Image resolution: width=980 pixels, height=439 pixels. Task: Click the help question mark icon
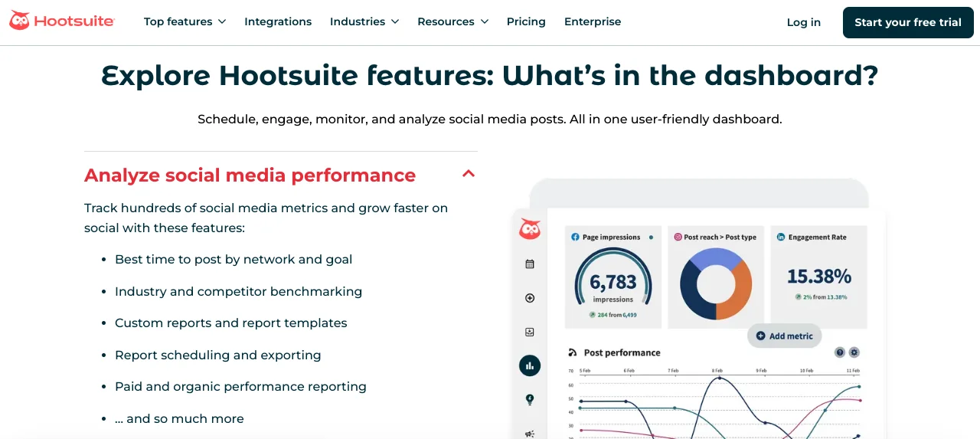point(840,352)
